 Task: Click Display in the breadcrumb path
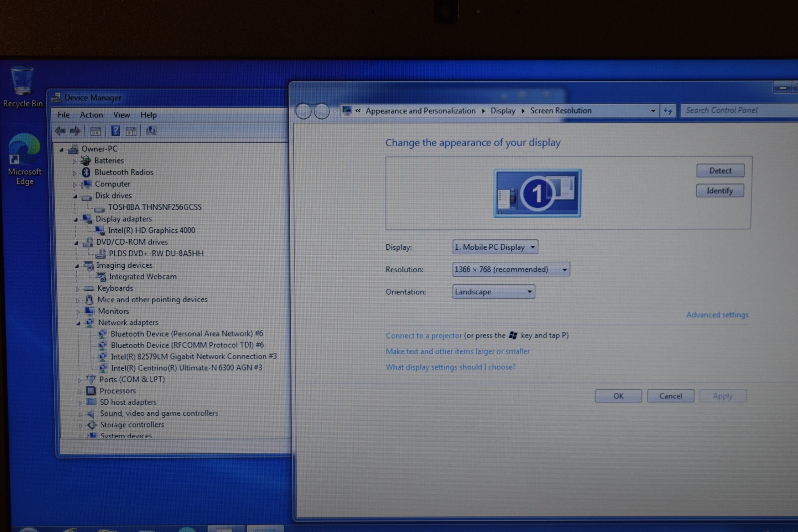[x=503, y=111]
